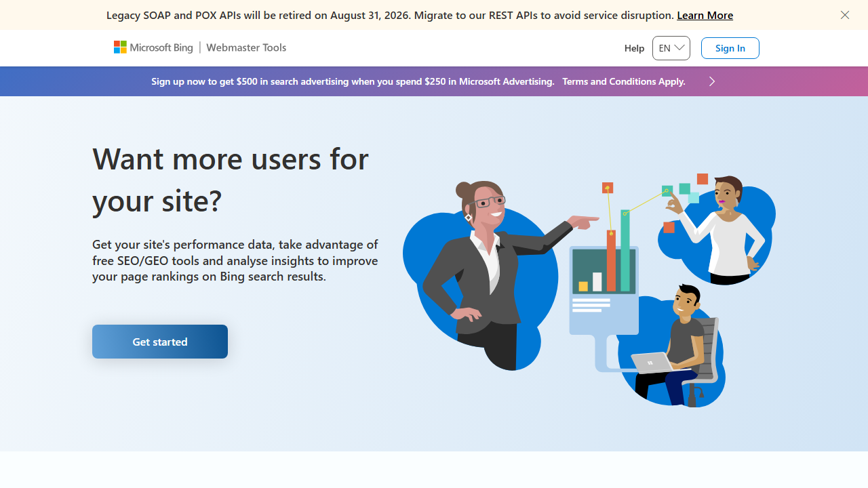This screenshot has height=488, width=868.
Task: Click the Microsoft Bing logo
Action: point(153,47)
